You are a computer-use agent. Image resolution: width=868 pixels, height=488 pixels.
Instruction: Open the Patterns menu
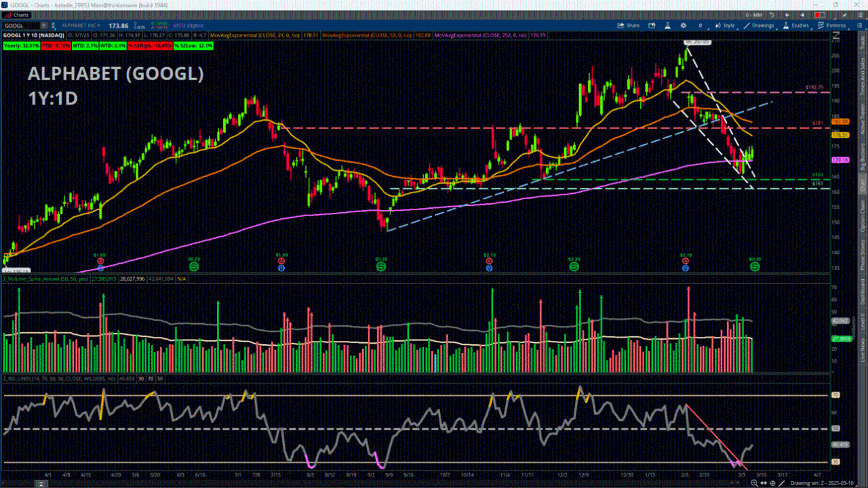pyautogui.click(x=831, y=25)
